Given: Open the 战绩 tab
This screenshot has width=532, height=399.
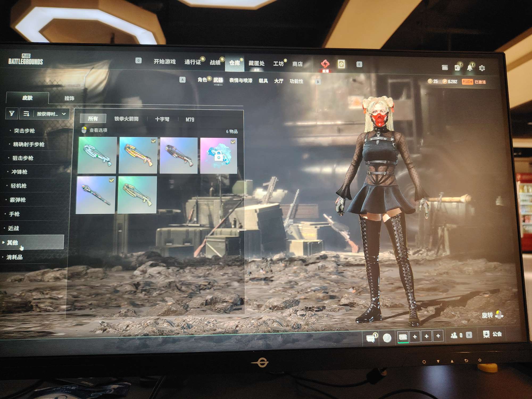Looking at the screenshot, I should [x=215, y=63].
